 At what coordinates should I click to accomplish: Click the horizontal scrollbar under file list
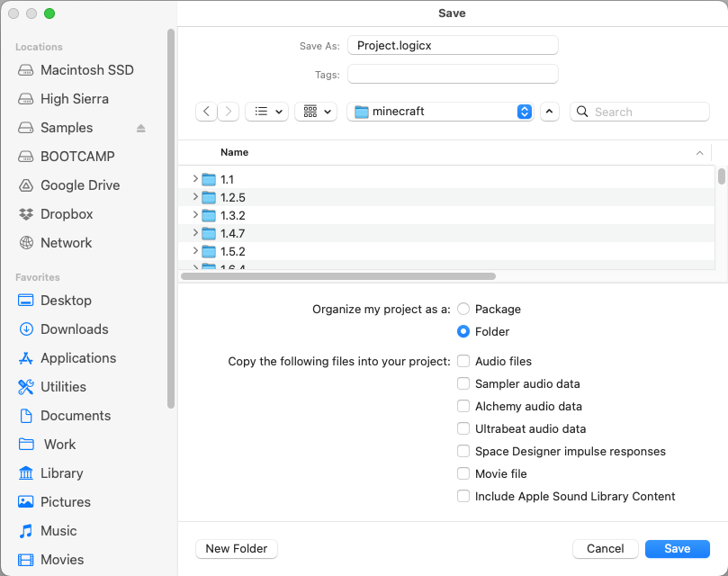coord(338,276)
